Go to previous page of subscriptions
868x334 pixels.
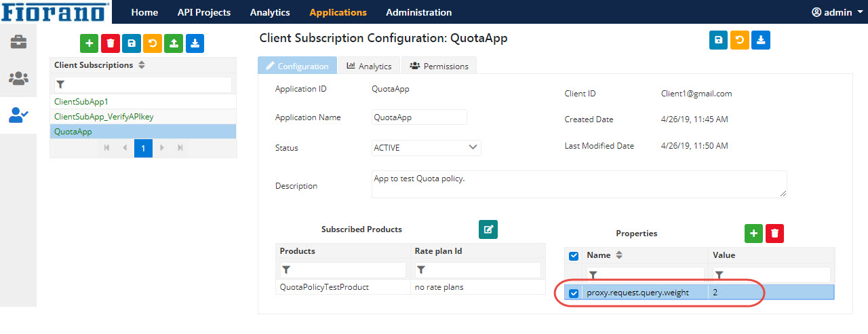tap(125, 147)
